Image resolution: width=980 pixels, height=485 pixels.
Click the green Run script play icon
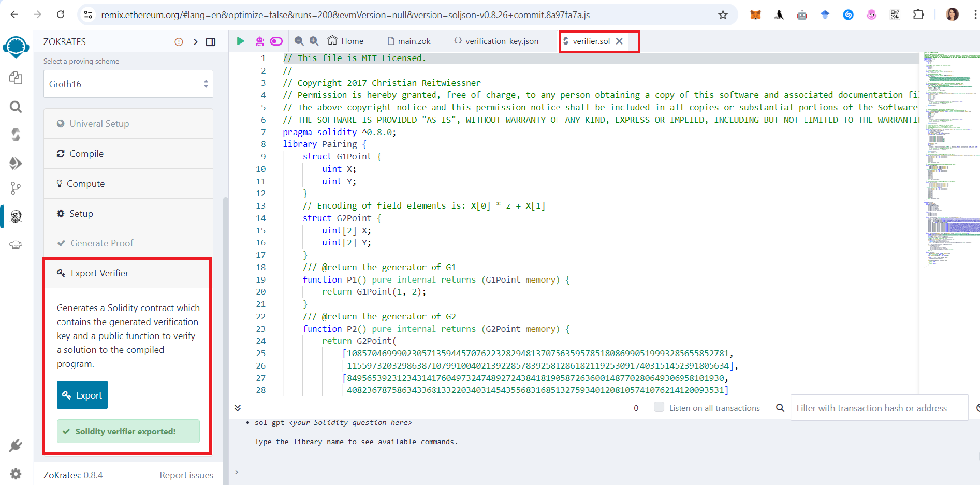point(240,41)
